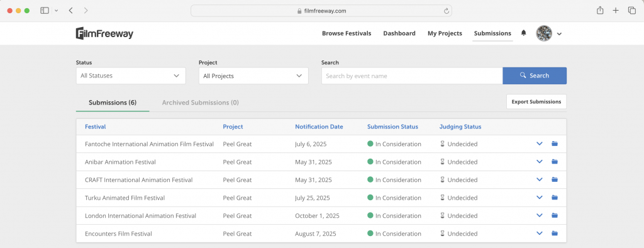
Task: Open the folder icon for Encounters Film Festival
Action: 555,233
